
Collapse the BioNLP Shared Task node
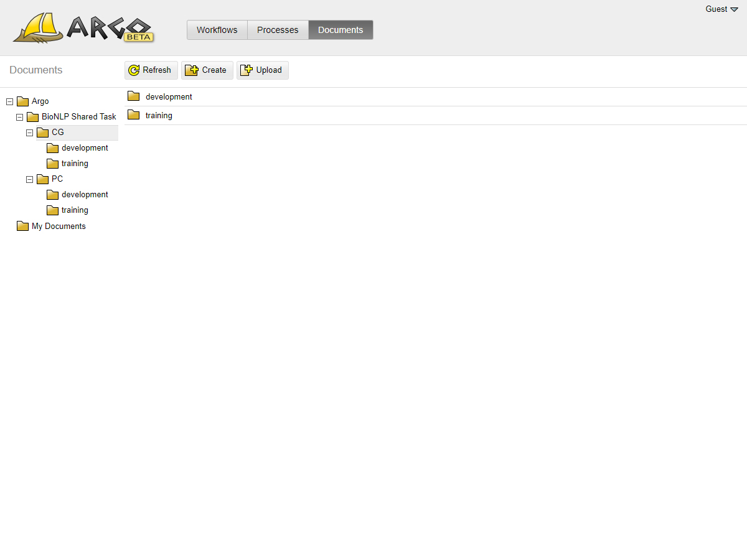(x=19, y=117)
